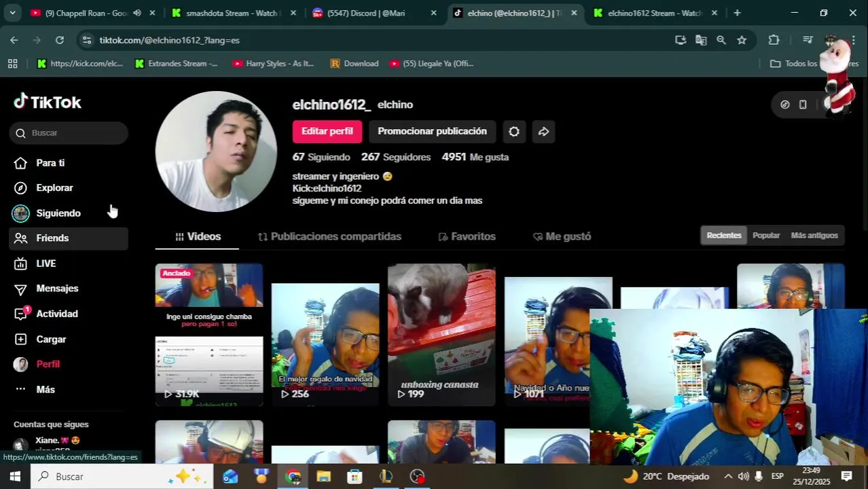
Task: Switch to the Favoritos tab
Action: (x=467, y=236)
